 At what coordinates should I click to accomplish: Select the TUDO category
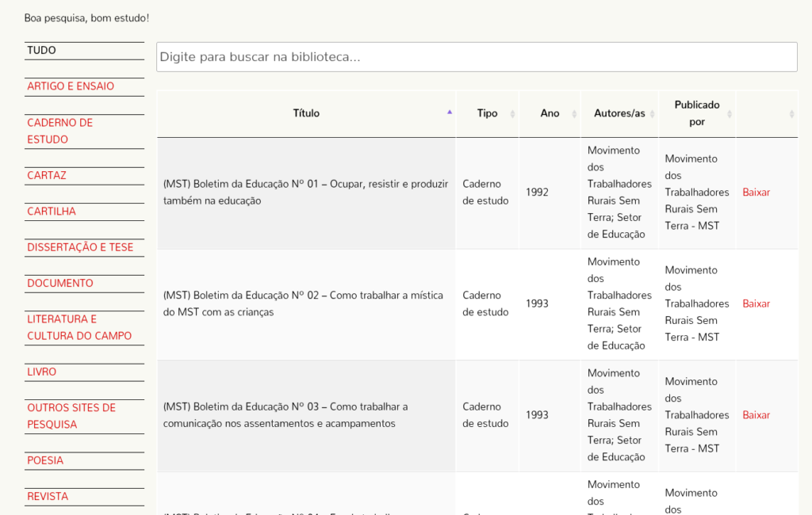tap(41, 50)
